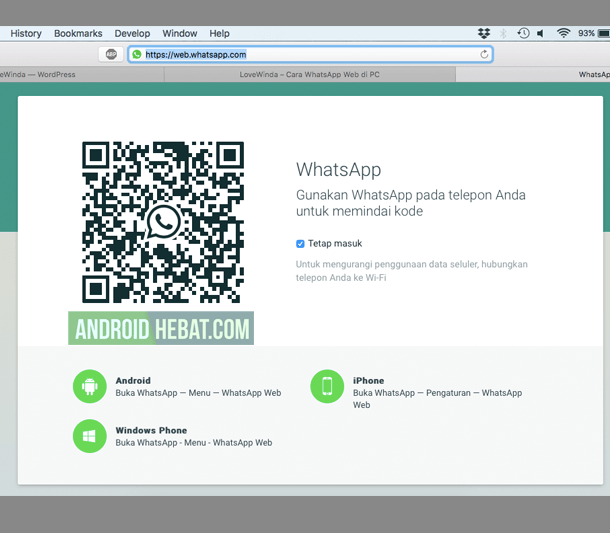The height and width of the screenshot is (533, 610).
Task: Click the 93% battery indicator
Action: (594, 33)
